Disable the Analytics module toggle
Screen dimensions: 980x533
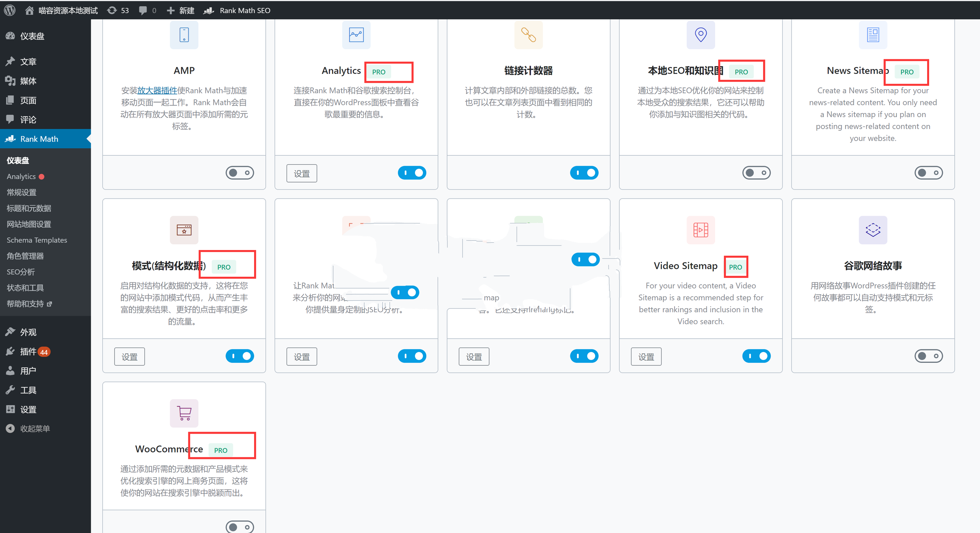pos(412,173)
